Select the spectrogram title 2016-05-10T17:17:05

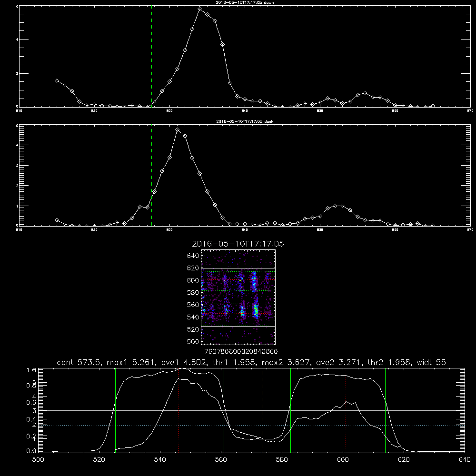pos(238,244)
